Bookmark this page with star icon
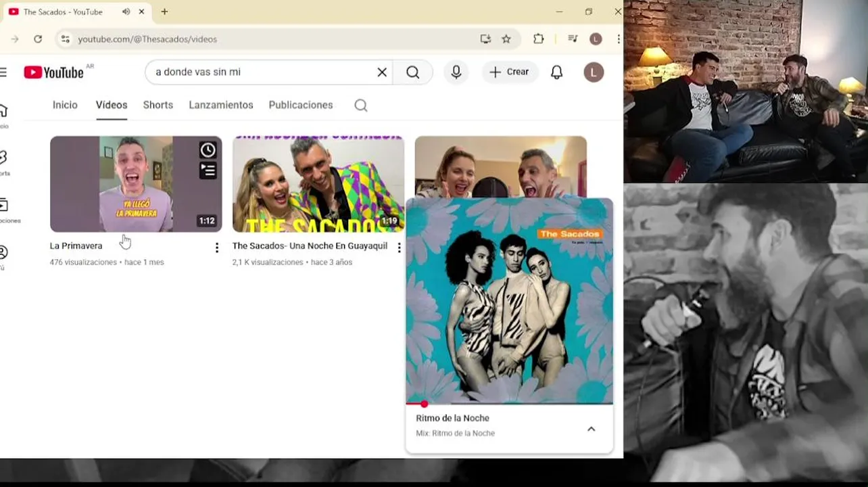 tap(506, 39)
